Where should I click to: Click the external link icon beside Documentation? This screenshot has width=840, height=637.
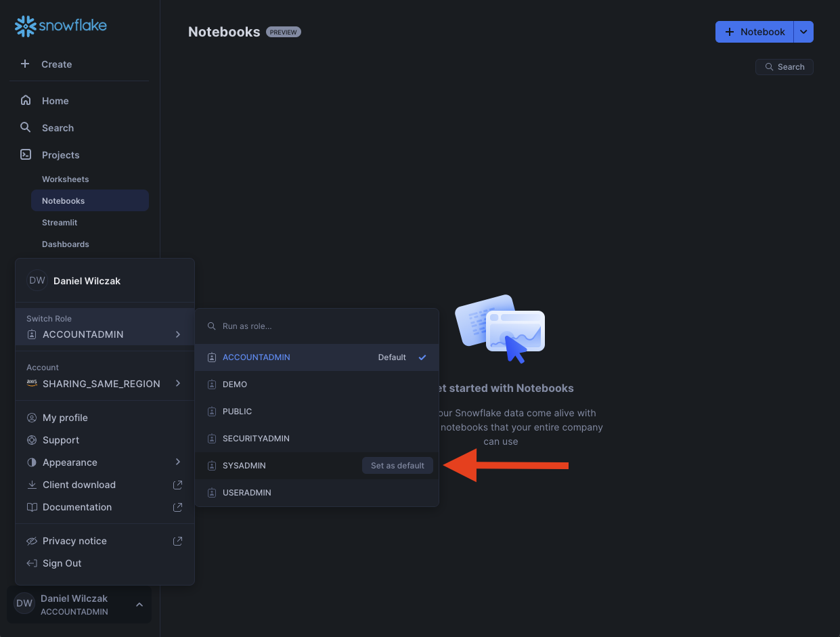coord(177,507)
